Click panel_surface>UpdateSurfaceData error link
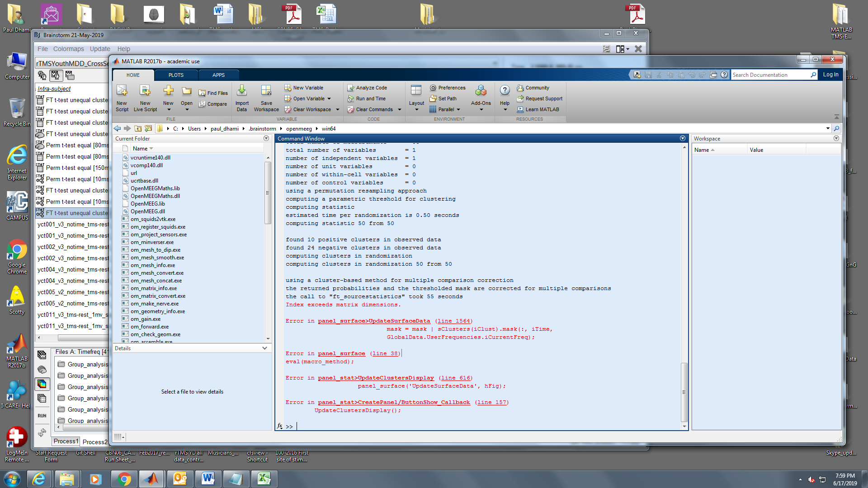 [374, 321]
